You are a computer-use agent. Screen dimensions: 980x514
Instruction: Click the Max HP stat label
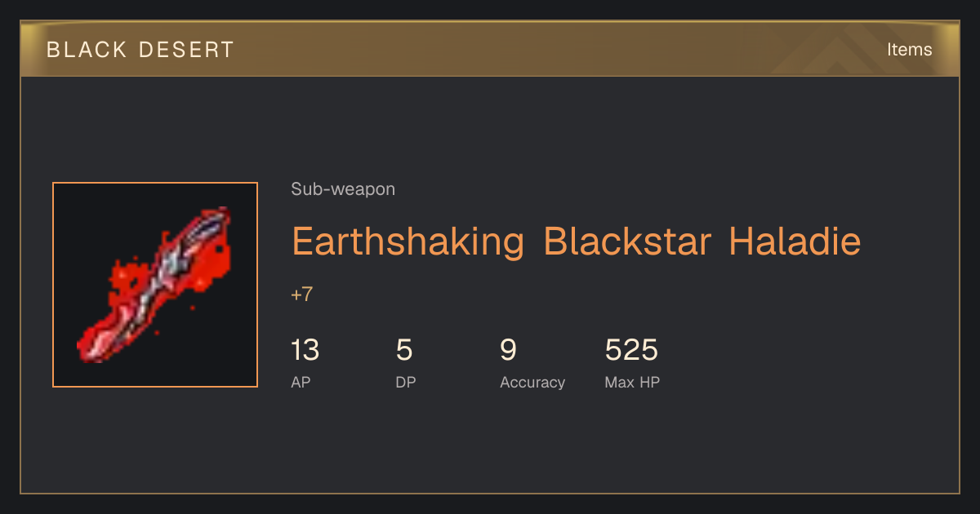(632, 382)
